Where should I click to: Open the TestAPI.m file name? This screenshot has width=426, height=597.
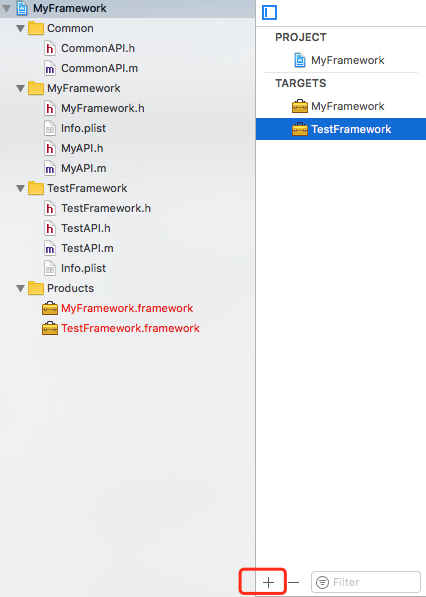[87, 248]
